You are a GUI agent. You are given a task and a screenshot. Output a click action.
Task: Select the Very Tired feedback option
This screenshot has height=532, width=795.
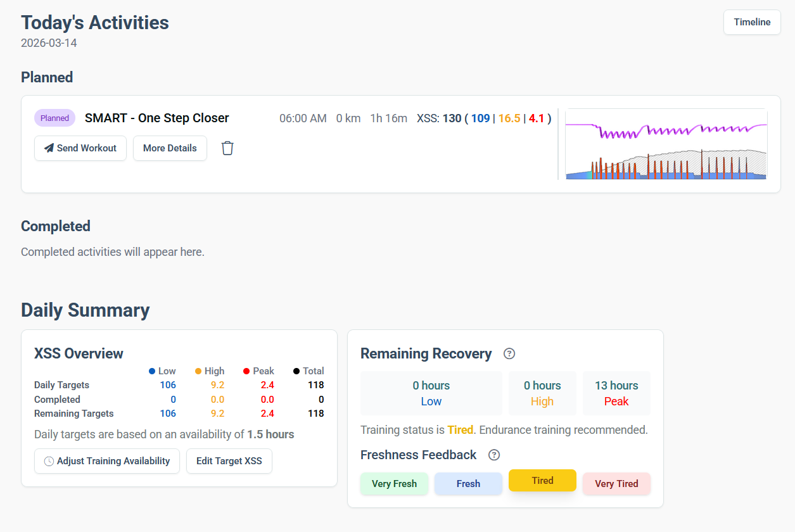616,483
